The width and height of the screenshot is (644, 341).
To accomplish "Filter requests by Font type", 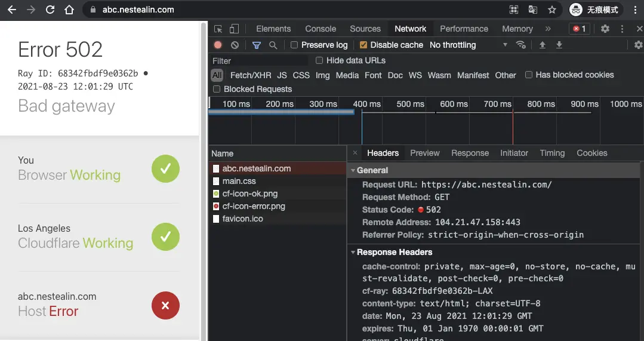I will [373, 75].
